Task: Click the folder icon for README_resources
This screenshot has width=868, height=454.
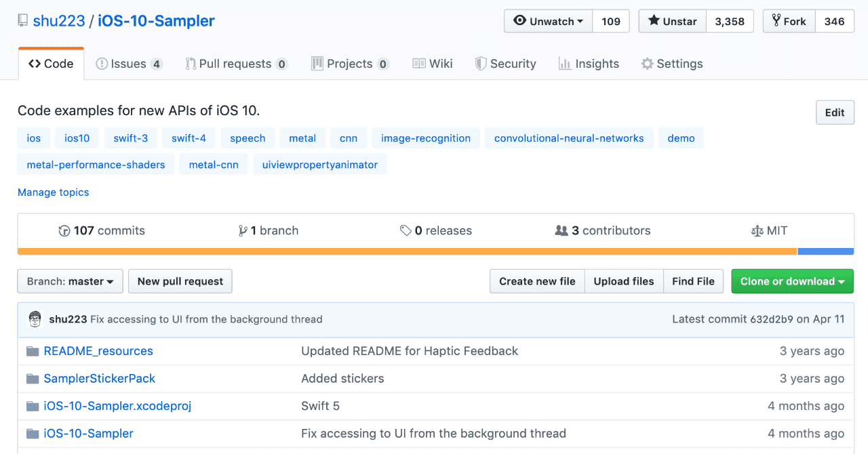Action: (x=33, y=351)
